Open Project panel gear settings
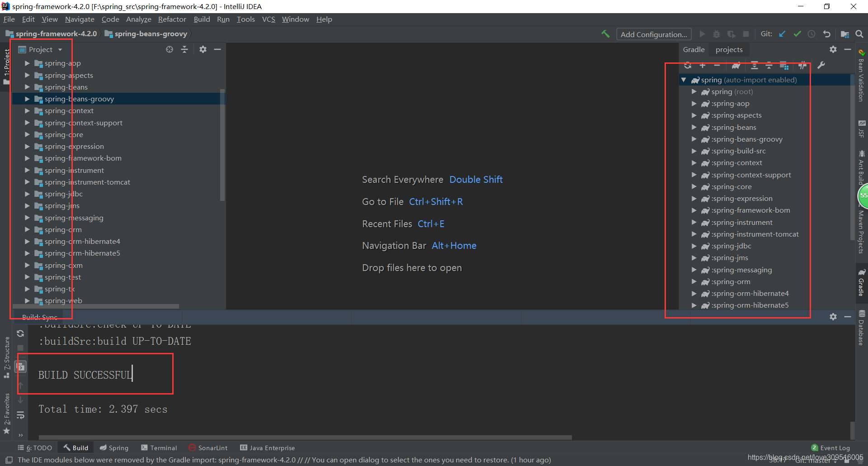868x466 pixels. pyautogui.click(x=203, y=49)
